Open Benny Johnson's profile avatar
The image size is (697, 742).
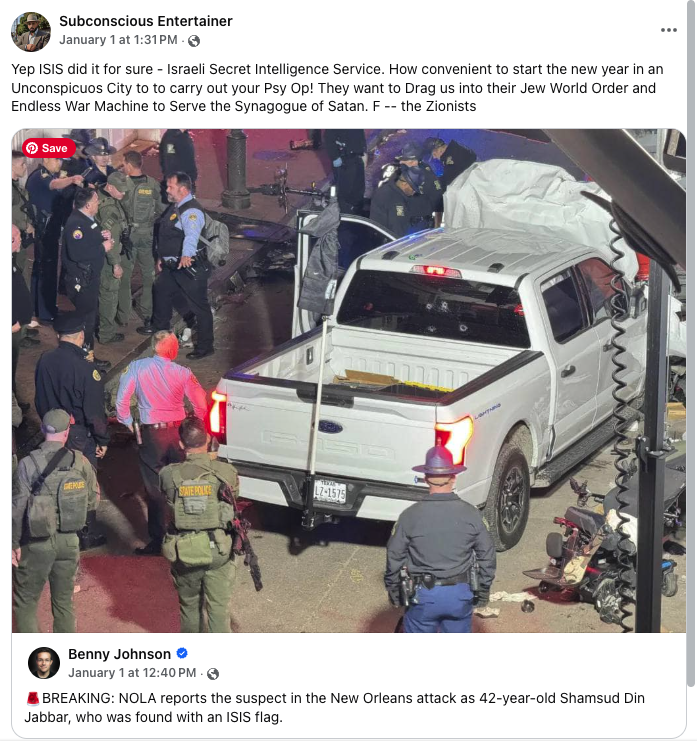click(44, 662)
